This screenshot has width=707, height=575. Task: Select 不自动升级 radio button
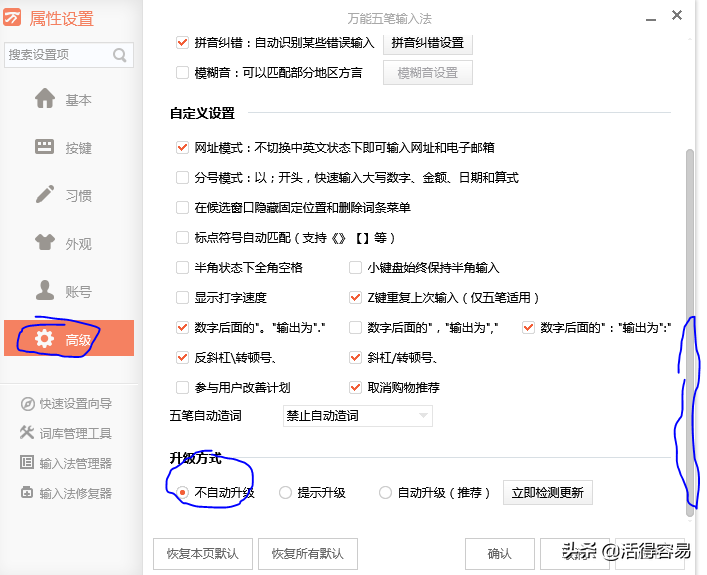[x=182, y=492]
